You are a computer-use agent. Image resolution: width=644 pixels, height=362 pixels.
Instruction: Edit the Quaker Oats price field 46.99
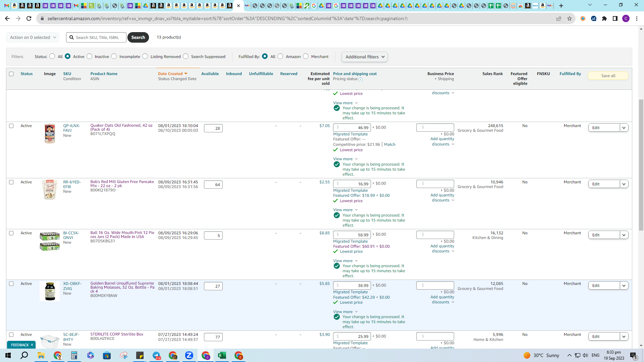point(352,128)
